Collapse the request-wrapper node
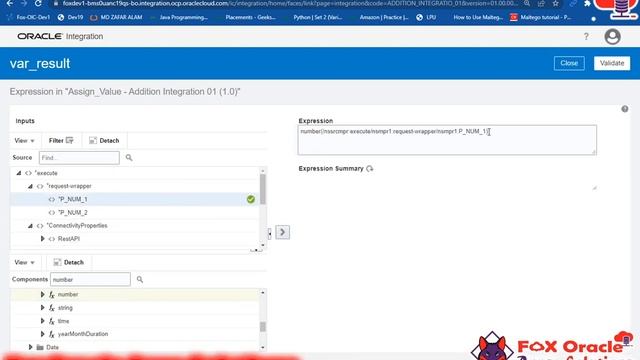Viewport: 640px width, 360px height. pyautogui.click(x=30, y=186)
